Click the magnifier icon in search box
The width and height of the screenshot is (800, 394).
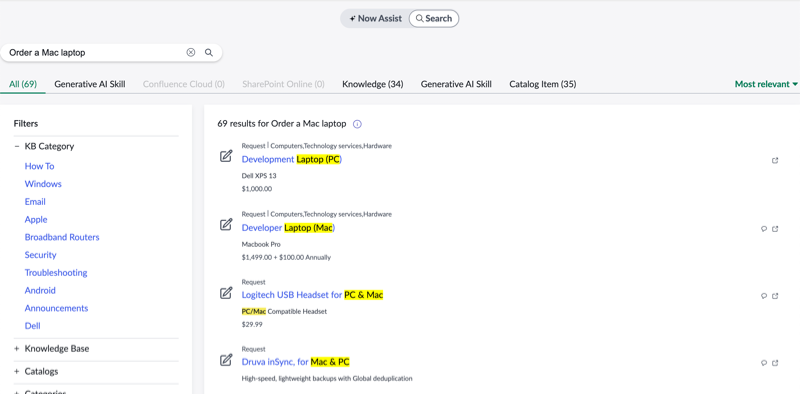coord(209,52)
